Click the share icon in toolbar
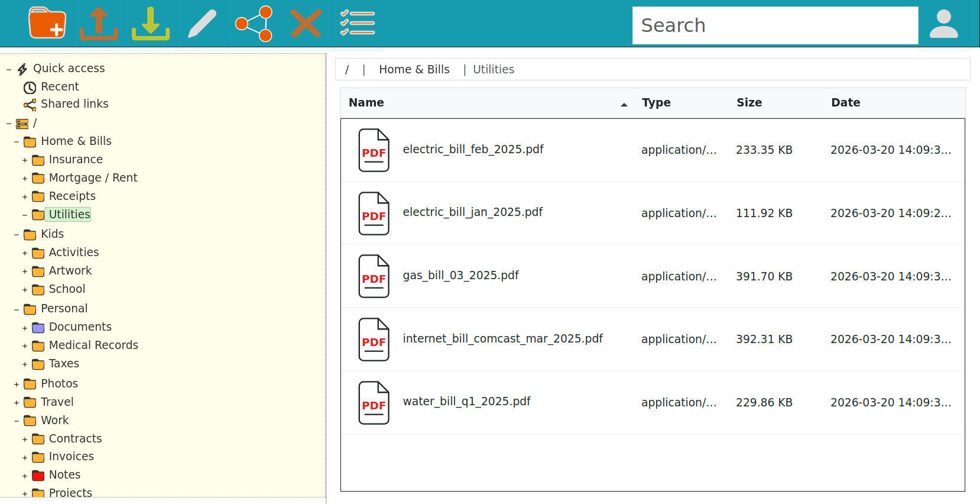This screenshot has width=980, height=504. pos(254,24)
